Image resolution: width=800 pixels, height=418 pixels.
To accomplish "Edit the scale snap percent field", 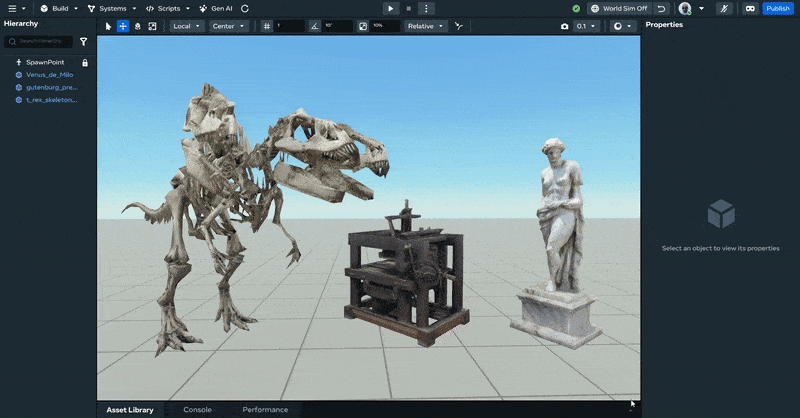I will pyautogui.click(x=385, y=26).
